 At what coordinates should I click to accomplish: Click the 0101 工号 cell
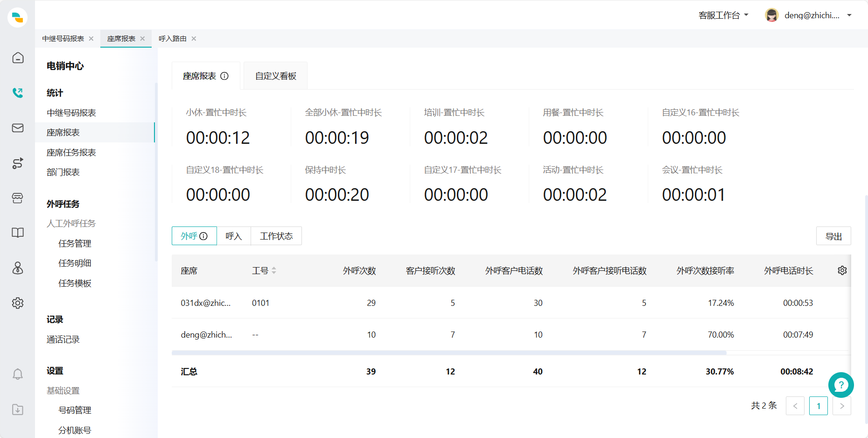(x=260, y=303)
